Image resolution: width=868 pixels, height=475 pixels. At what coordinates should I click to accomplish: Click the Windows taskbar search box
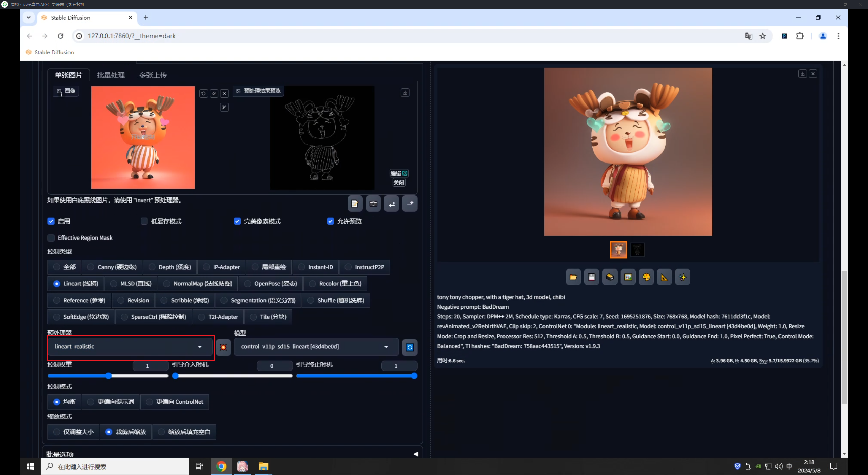(115, 467)
